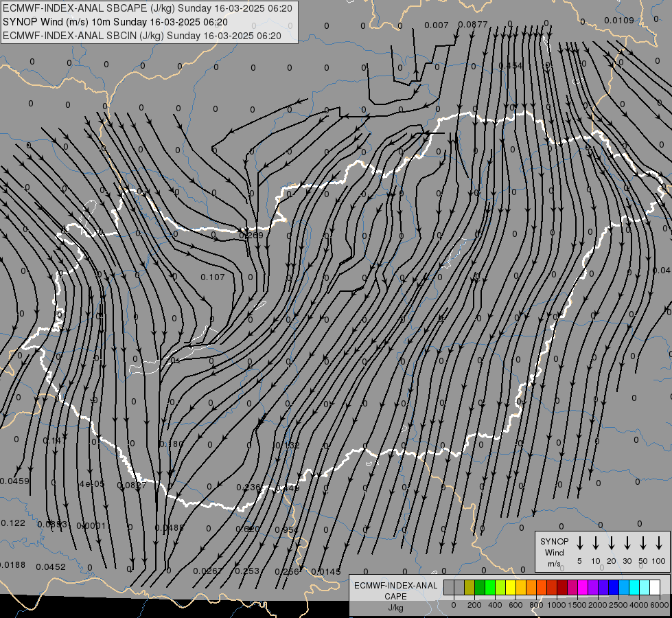
Task: Click the 400 tick label on CAPE scale
Action: tap(495, 605)
